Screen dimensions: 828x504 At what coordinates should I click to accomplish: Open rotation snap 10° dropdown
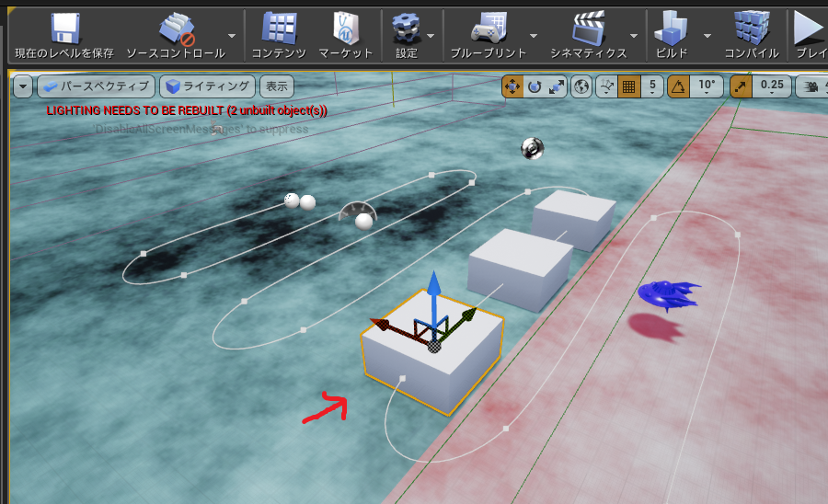(707, 86)
